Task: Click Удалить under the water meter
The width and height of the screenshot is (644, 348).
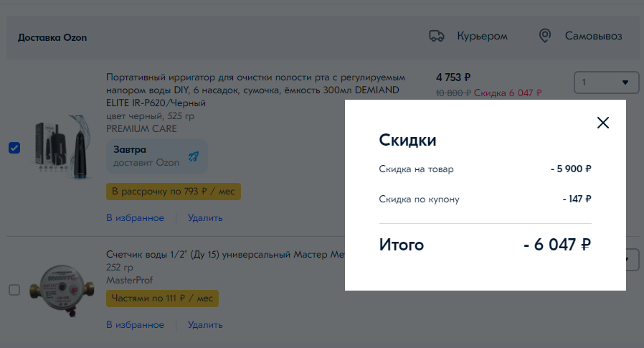Action: coord(205,324)
